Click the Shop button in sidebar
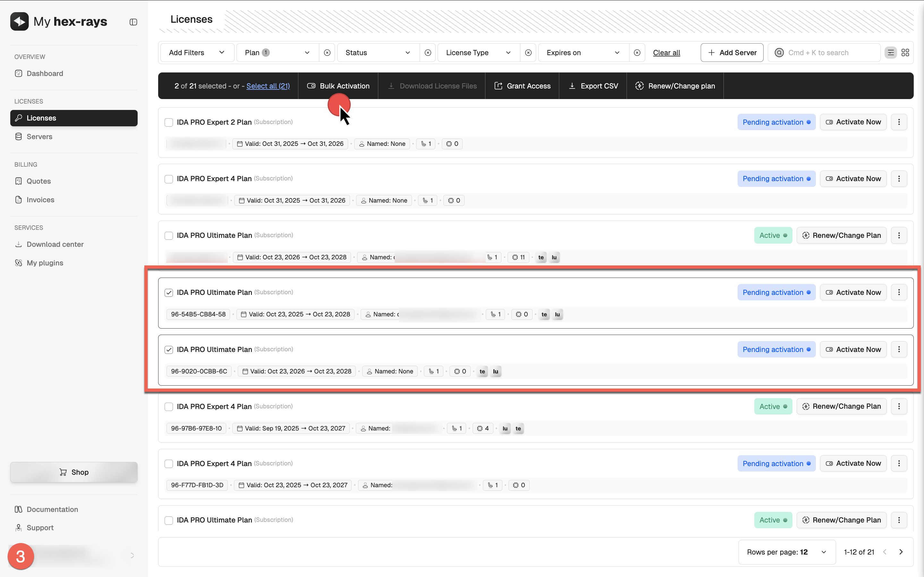Screen dimensions: 924x577 point(74,472)
